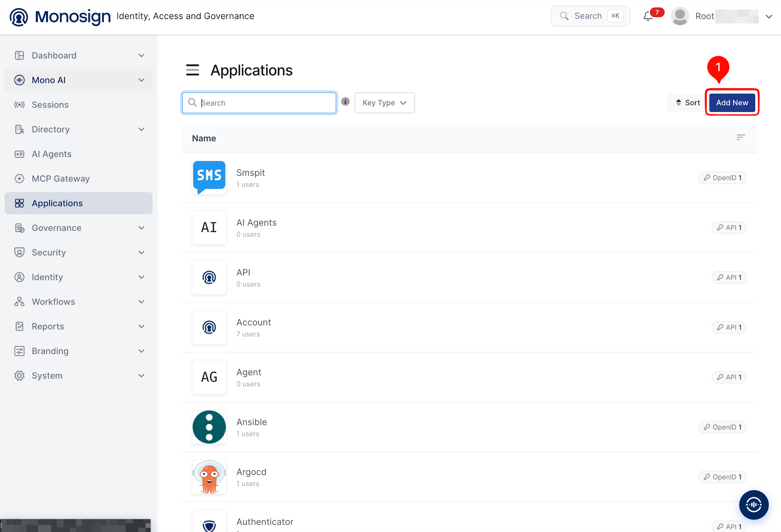Click the Sort button
781x532 pixels.
pos(688,102)
